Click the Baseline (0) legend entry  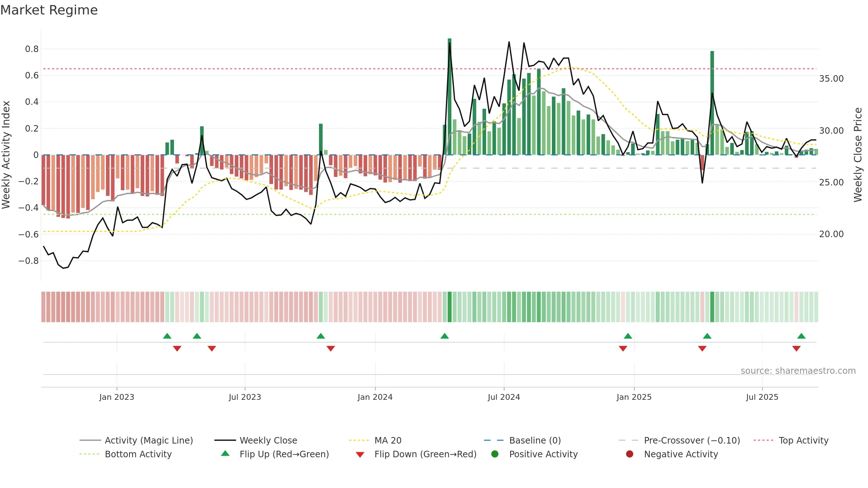[522, 440]
